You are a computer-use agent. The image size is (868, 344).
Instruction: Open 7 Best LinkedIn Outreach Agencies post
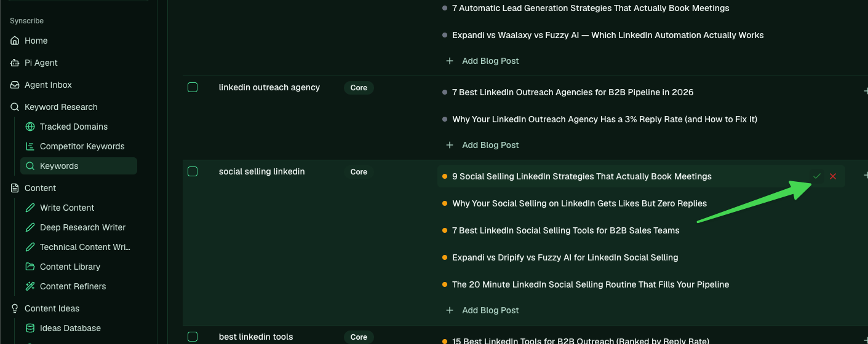pos(573,92)
